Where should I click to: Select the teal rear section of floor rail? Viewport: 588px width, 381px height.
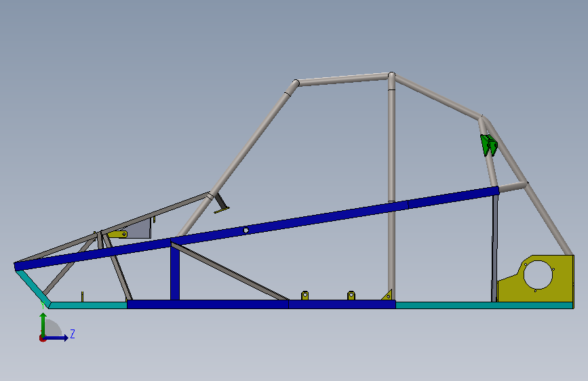(x=484, y=305)
